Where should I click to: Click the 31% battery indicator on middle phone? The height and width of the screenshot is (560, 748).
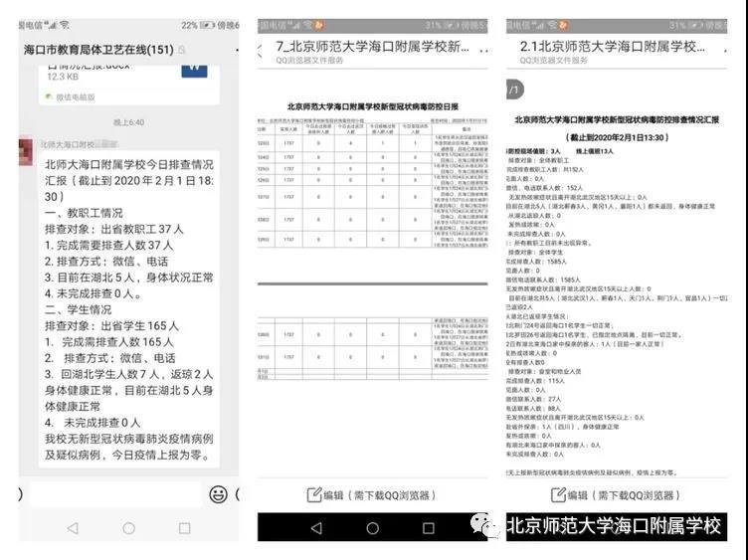(x=443, y=25)
